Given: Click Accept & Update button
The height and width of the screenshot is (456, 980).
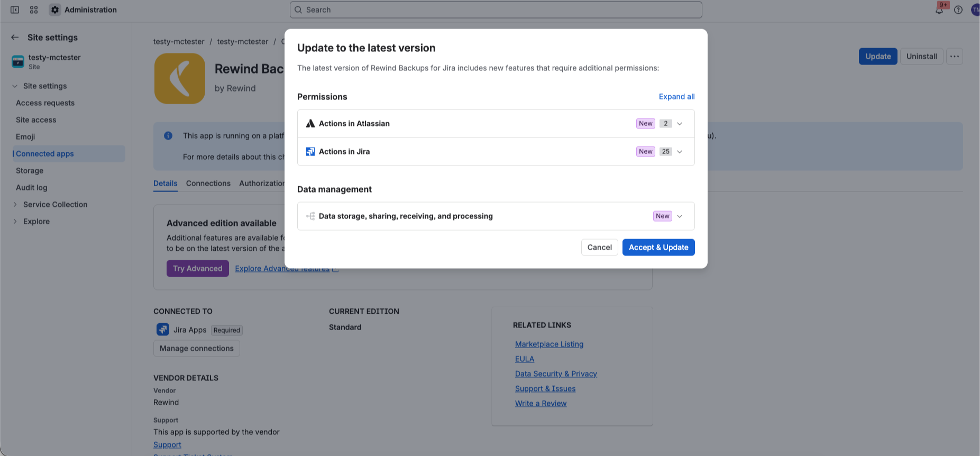Looking at the screenshot, I should [658, 247].
